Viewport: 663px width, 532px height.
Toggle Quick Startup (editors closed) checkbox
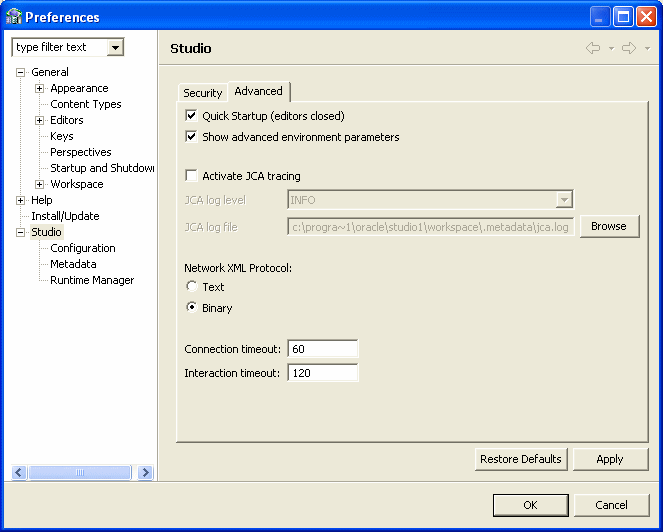[x=191, y=116]
